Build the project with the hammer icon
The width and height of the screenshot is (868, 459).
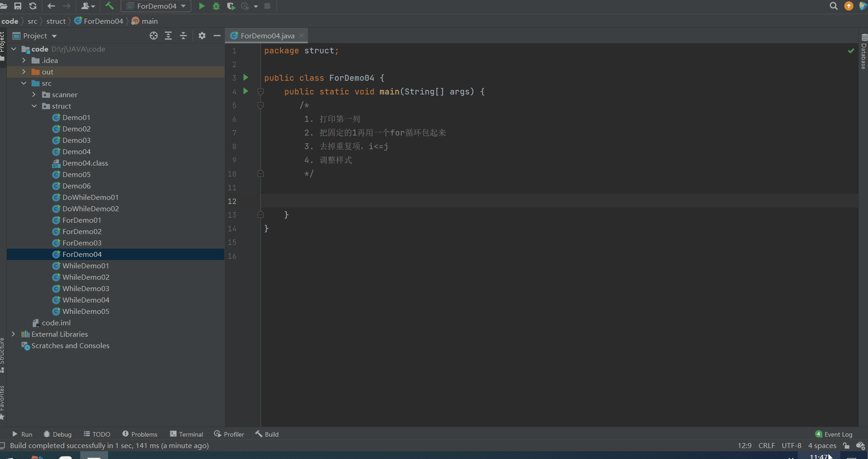click(x=109, y=6)
